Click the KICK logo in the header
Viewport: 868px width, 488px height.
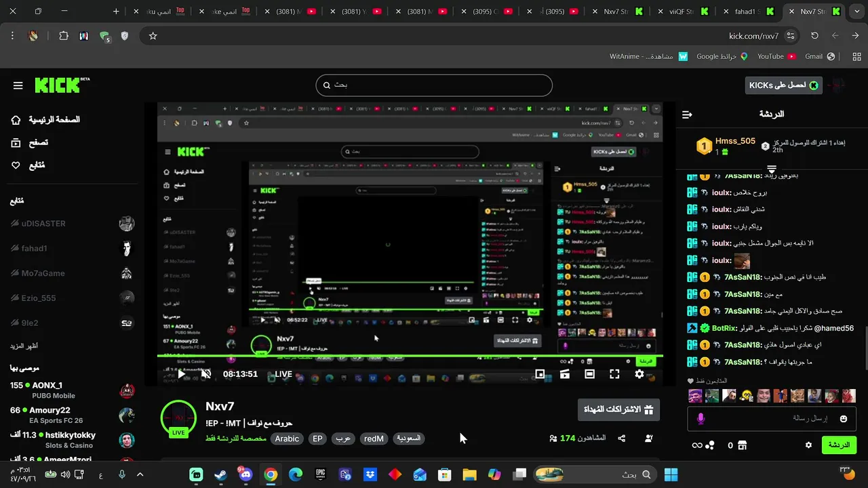(x=61, y=85)
